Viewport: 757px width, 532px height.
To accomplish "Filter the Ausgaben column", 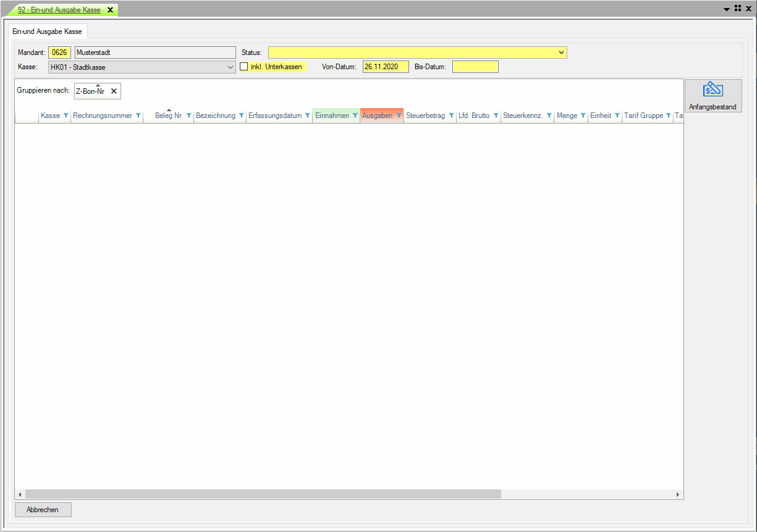I will 399,116.
